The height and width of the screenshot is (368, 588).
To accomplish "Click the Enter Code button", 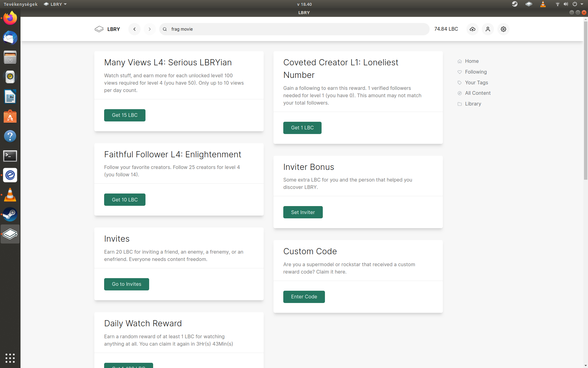I will [304, 297].
